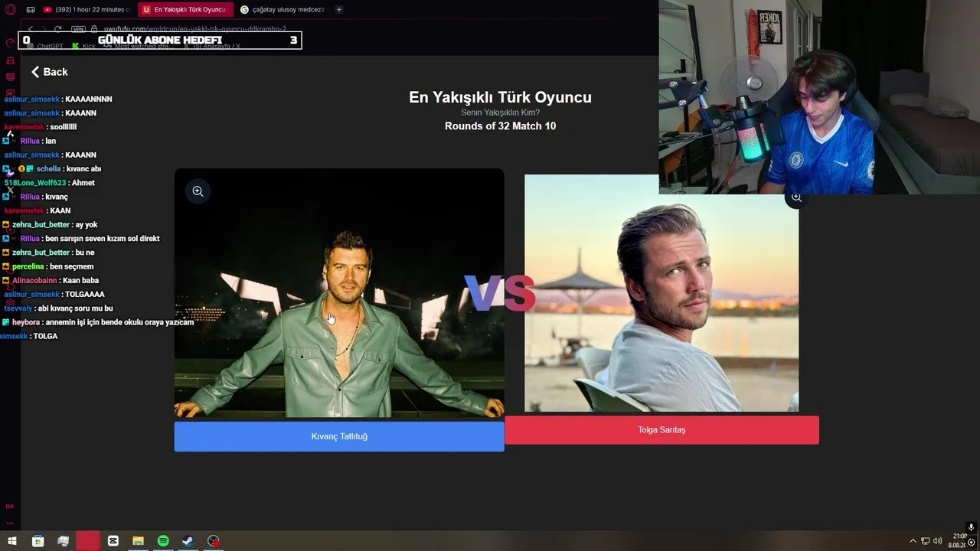Toggle the VPN badge in address bar

(x=78, y=29)
